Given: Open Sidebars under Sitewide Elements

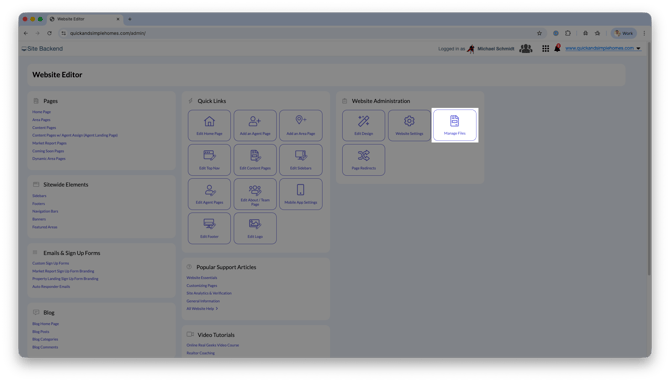Looking at the screenshot, I should [39, 196].
